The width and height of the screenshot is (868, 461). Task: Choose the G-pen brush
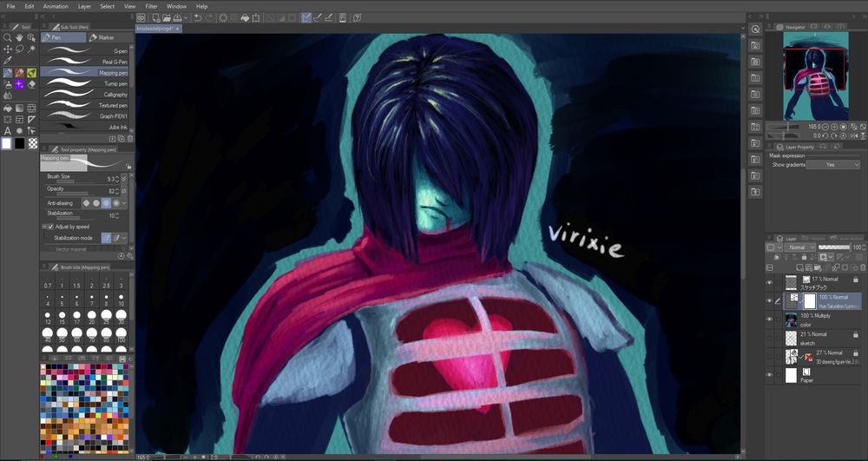pyautogui.click(x=86, y=51)
